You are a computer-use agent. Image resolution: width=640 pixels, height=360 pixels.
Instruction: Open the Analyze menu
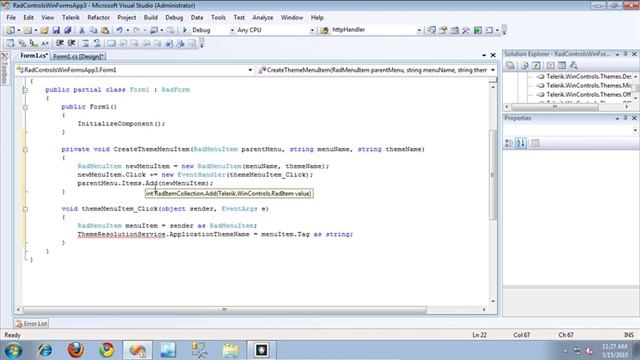click(x=263, y=18)
